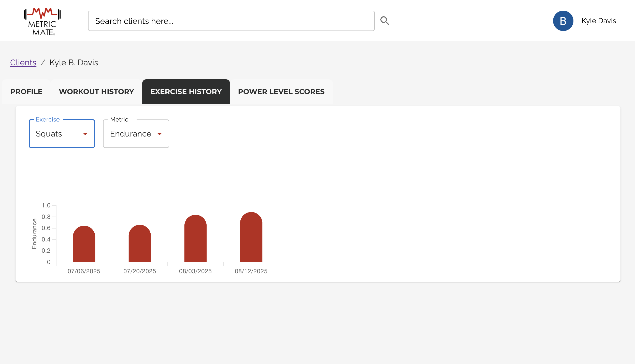
Task: Click the 07/06/2025 endurance bar
Action: 84,244
